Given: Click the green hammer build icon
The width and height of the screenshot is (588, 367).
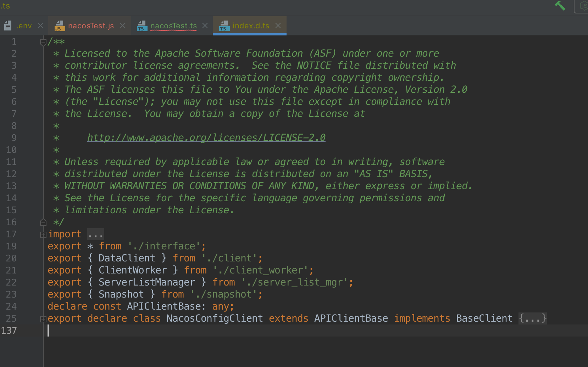Looking at the screenshot, I should [x=560, y=5].
